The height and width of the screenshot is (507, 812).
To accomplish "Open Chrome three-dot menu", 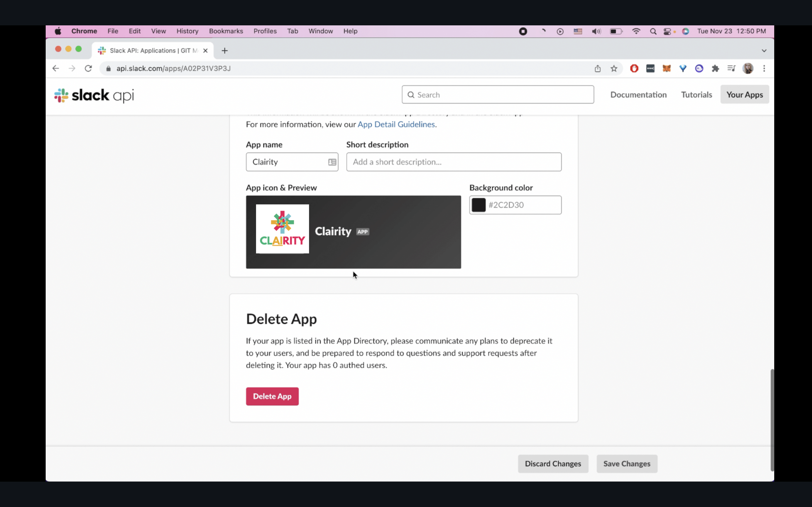I will 764,68.
